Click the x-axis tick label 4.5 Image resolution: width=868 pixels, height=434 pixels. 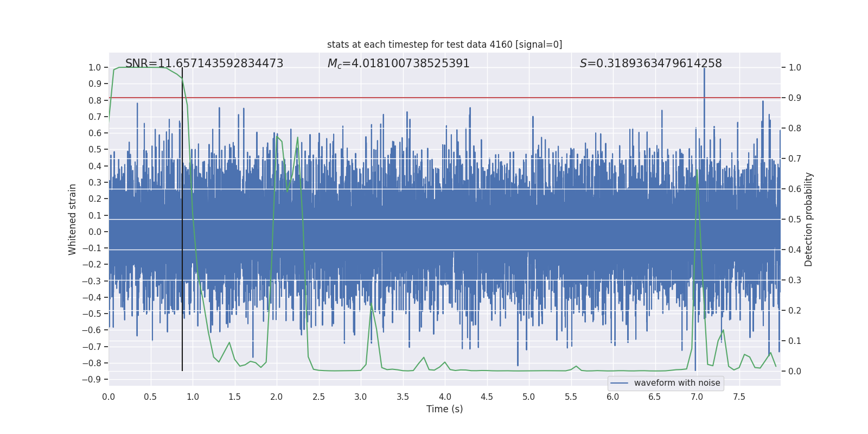click(x=487, y=397)
